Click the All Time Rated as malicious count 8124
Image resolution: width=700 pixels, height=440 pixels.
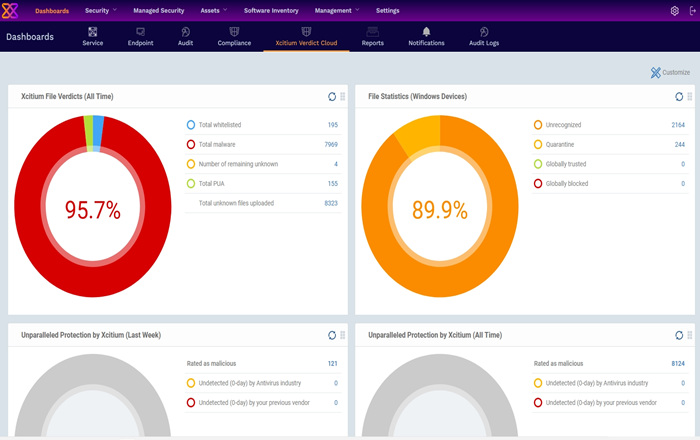click(678, 364)
